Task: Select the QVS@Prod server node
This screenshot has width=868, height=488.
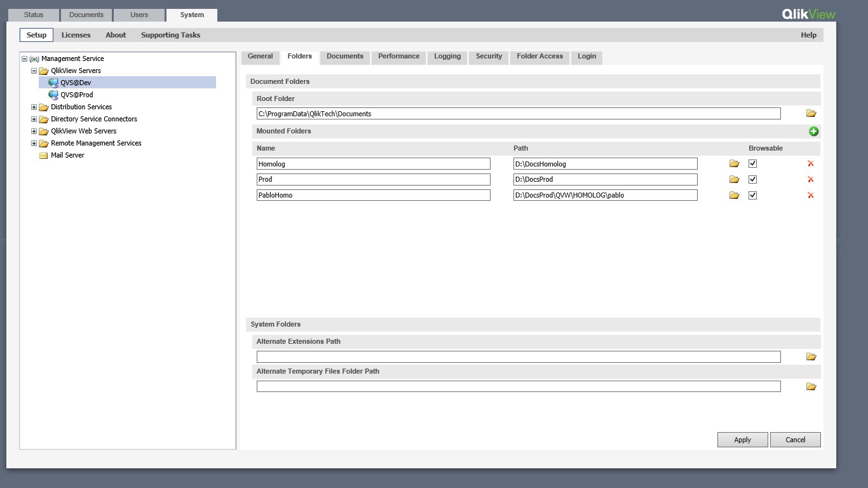Action: 76,95
